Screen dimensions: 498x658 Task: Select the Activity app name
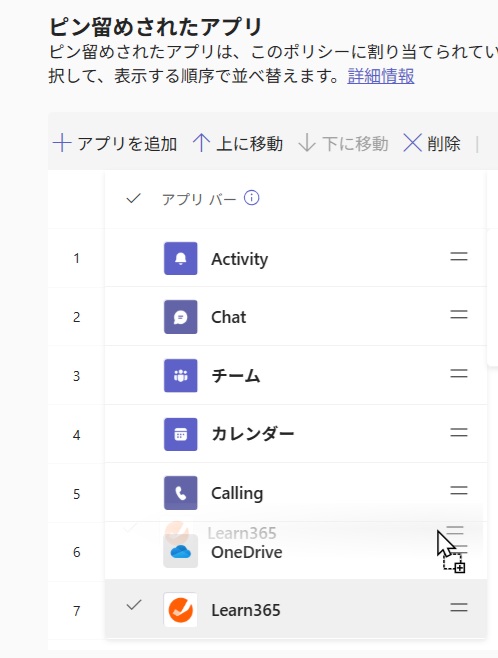pyautogui.click(x=239, y=259)
